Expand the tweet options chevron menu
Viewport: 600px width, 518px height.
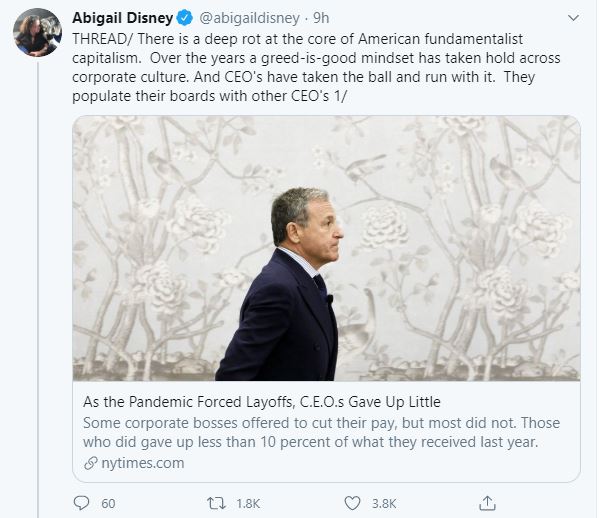click(x=573, y=18)
